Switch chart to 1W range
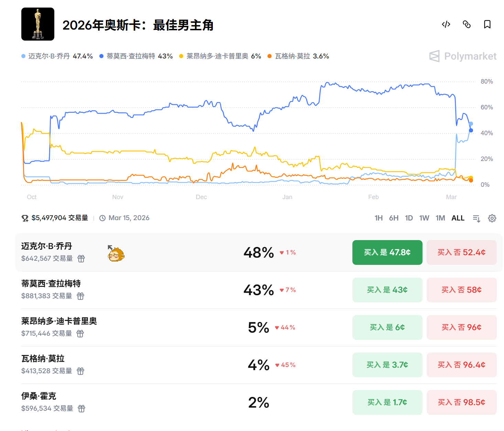This screenshot has width=504, height=431. (x=424, y=218)
